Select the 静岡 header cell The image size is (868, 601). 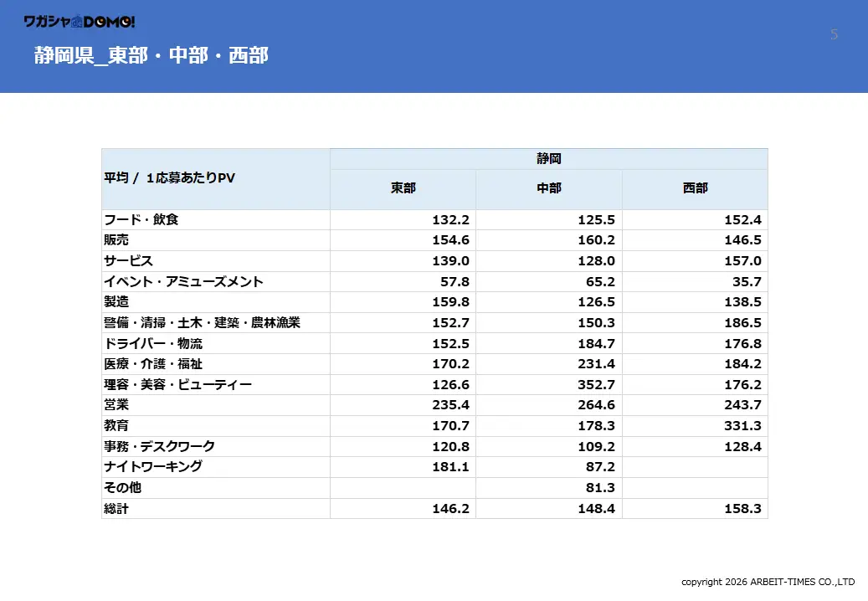tap(548, 158)
